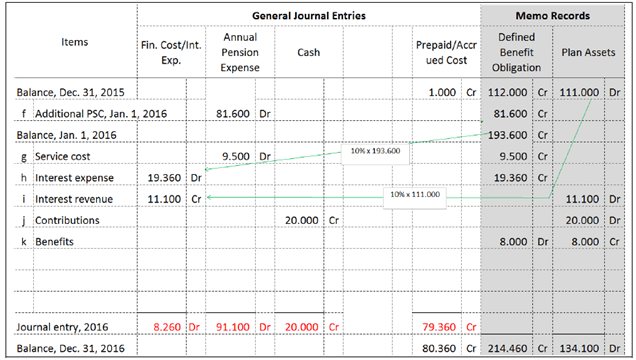This screenshot has width=636, height=360.
Task: Click the Annual Pension Expense header
Action: [240, 52]
